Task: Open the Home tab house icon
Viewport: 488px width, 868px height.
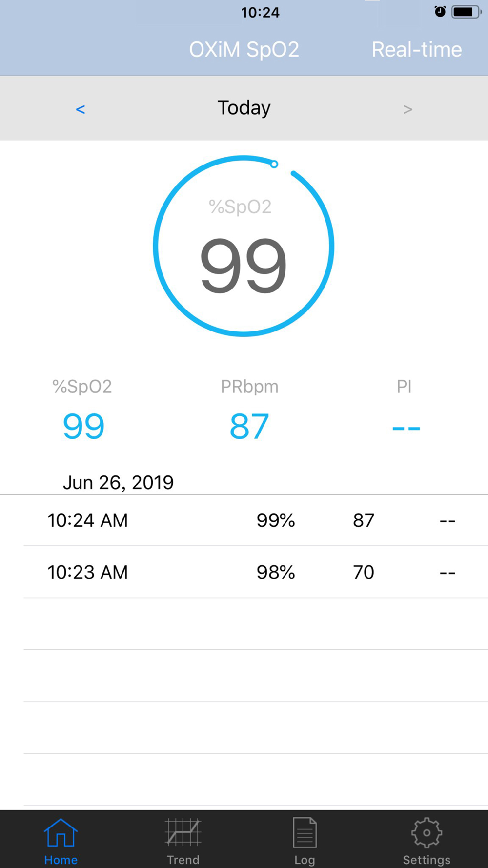Action: click(x=61, y=833)
